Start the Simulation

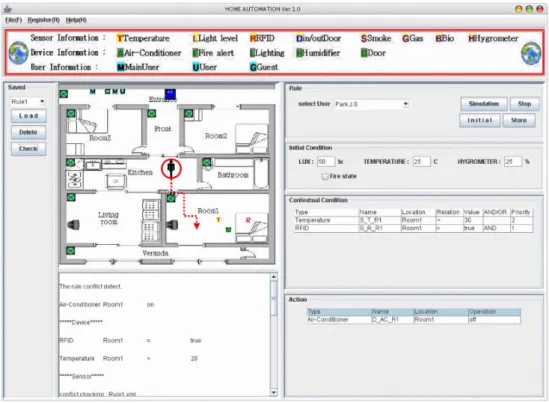click(x=484, y=104)
